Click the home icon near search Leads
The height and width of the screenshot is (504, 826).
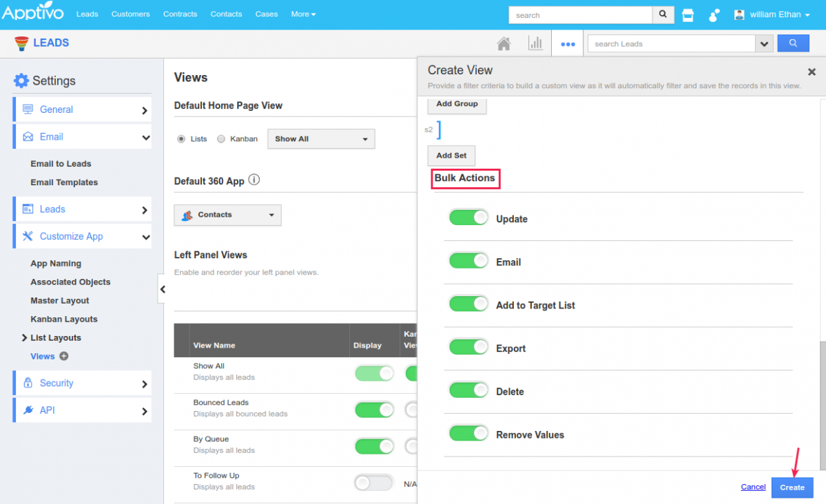pyautogui.click(x=504, y=43)
